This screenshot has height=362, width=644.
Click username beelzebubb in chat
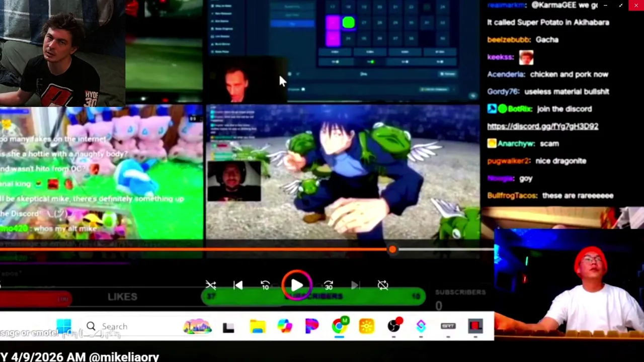pos(510,40)
